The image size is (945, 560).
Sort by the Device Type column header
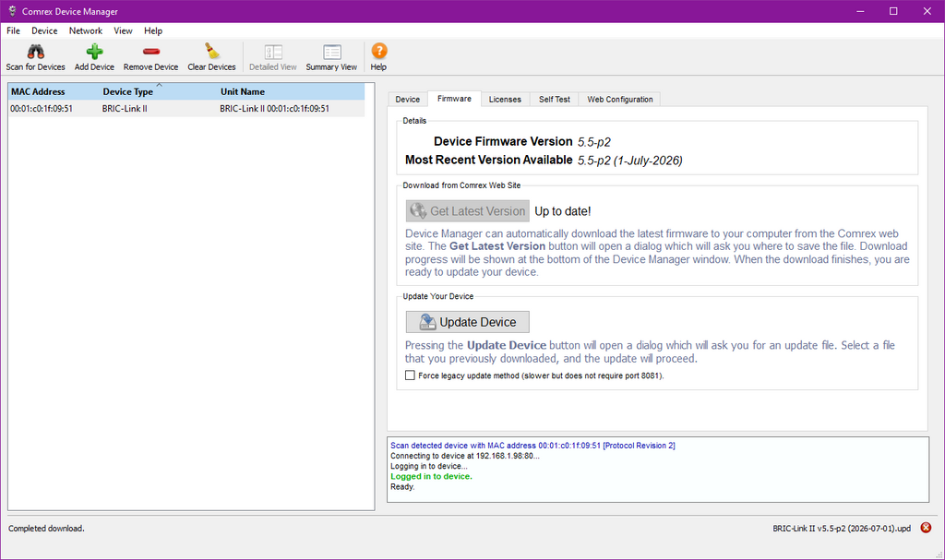[x=159, y=91]
